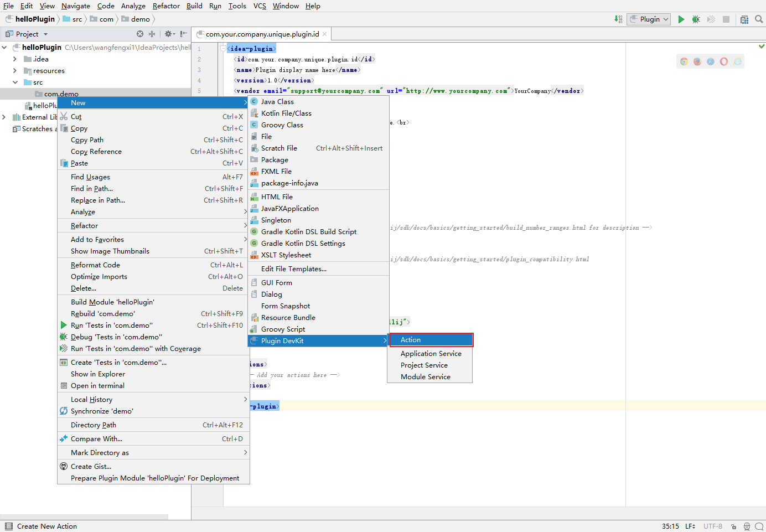
Task: Choose GUI Form from New submenu
Action: coord(318,282)
